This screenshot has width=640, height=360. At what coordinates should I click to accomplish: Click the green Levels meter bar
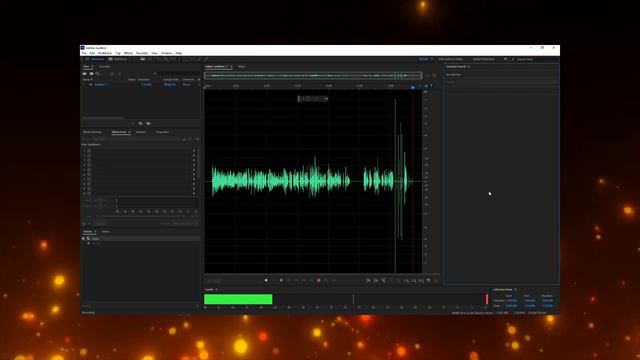(238, 299)
